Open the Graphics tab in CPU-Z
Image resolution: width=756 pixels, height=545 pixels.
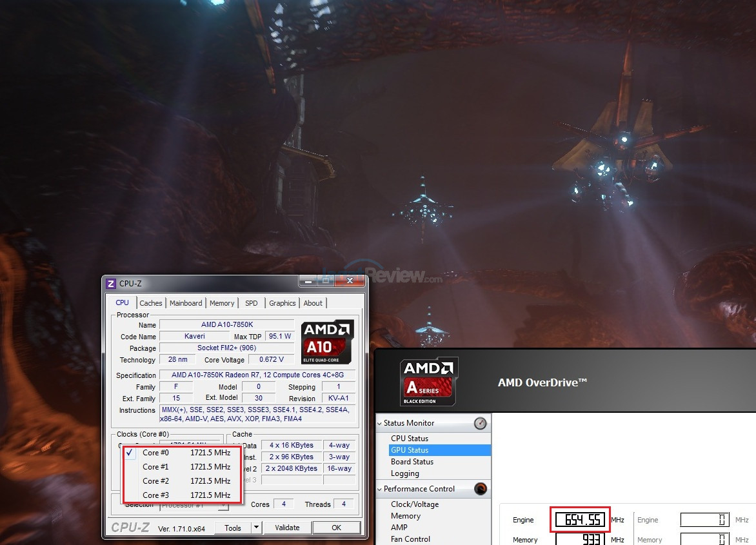click(x=282, y=303)
